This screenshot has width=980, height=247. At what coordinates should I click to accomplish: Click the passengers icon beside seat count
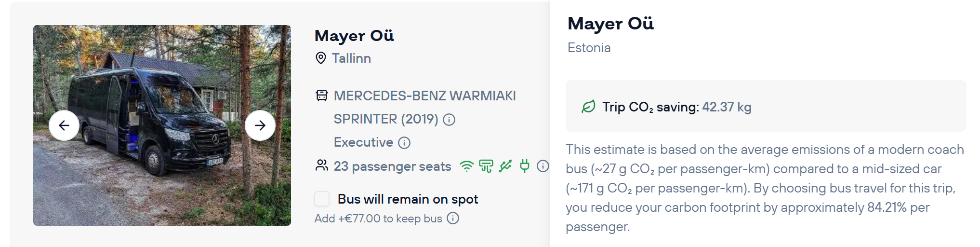[321, 166]
